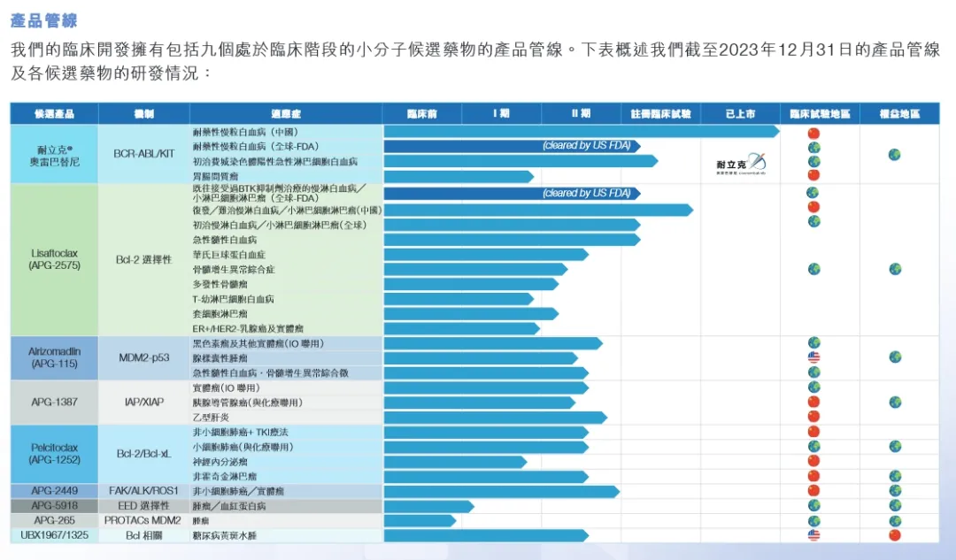Select the 候選產品 column header
The image size is (956, 560).
[x=54, y=114]
